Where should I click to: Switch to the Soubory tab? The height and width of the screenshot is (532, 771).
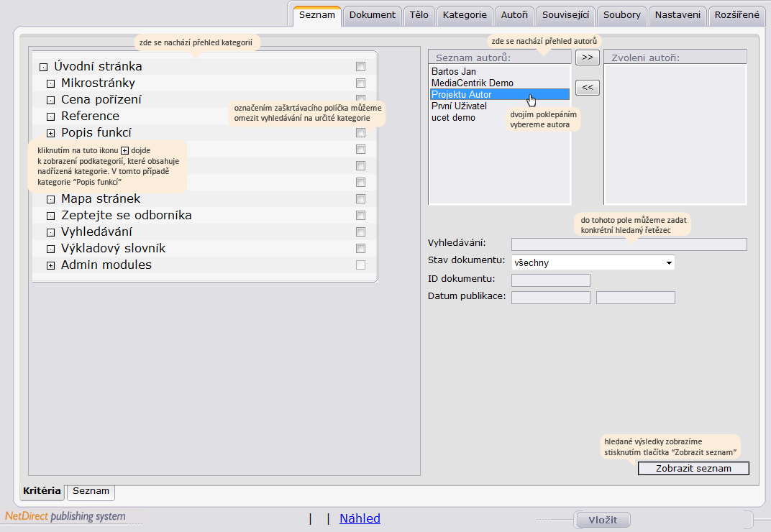tap(622, 15)
